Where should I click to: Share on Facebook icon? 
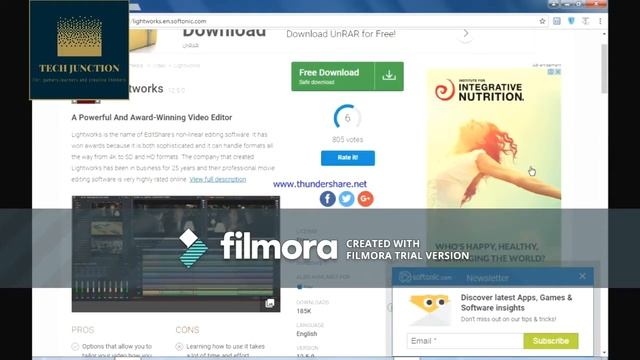pos(327,199)
